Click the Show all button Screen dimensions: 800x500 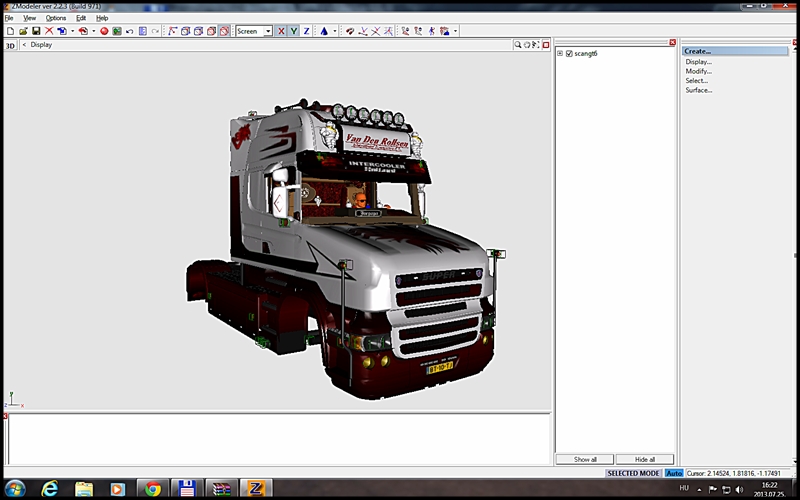tap(585, 459)
